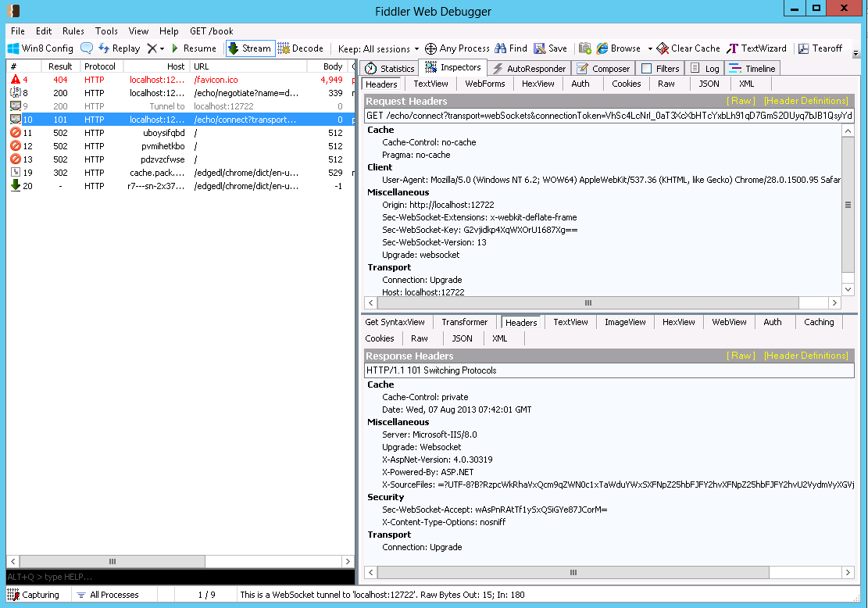Select the ImageView response tab
This screenshot has height=608, width=868.
coord(625,322)
